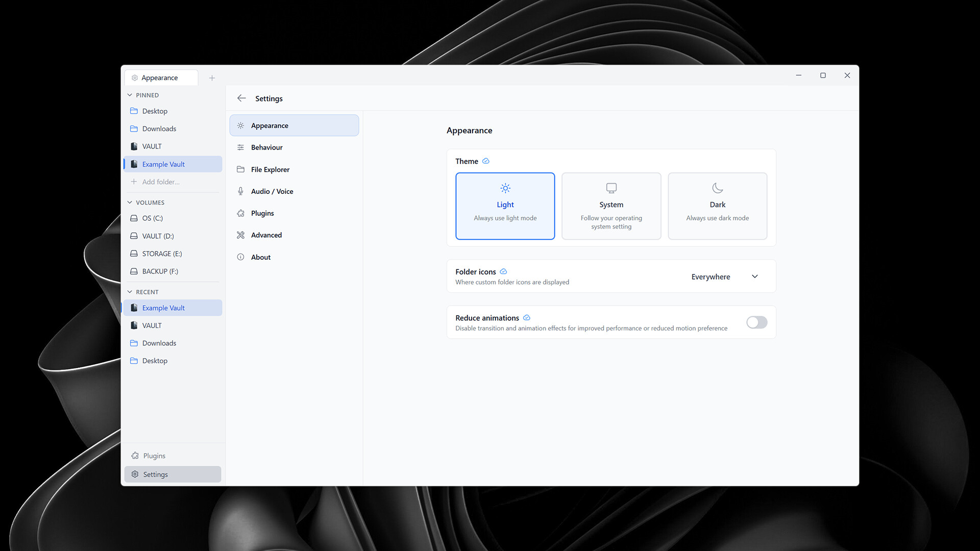Click the back arrow next to Settings
Image resolution: width=980 pixels, height=551 pixels.
pyautogui.click(x=241, y=98)
